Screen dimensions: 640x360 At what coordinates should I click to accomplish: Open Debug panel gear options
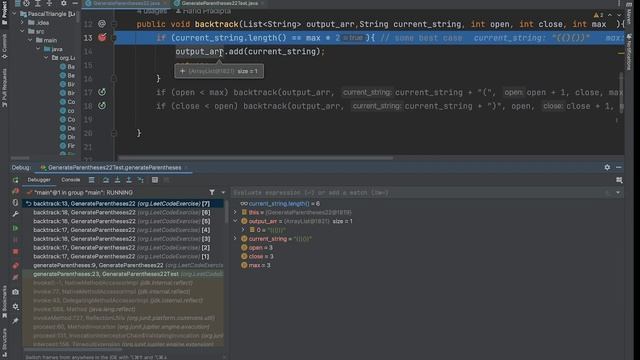[607, 167]
